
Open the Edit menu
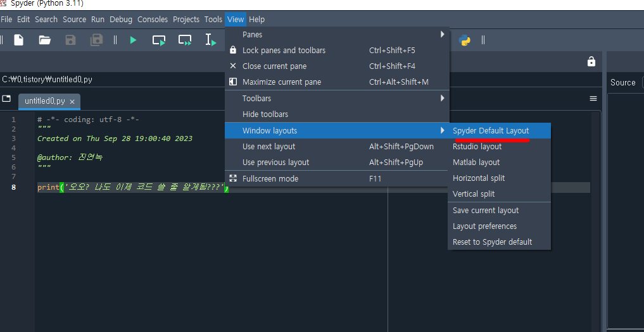23,20
